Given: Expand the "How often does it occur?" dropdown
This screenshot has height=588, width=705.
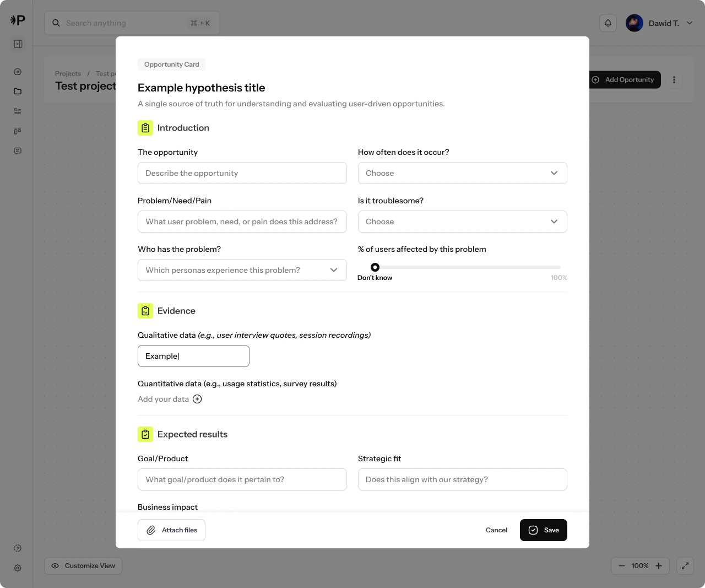Looking at the screenshot, I should pyautogui.click(x=462, y=173).
